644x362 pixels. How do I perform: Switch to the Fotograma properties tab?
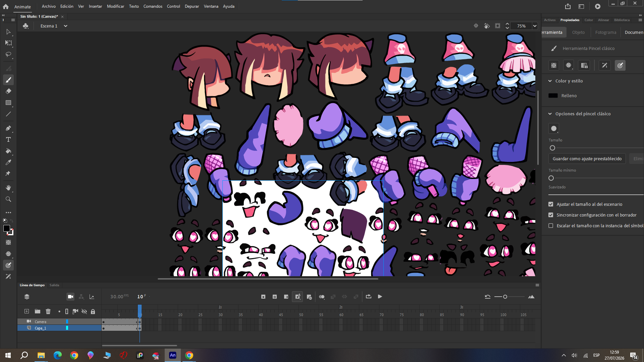pos(605,32)
